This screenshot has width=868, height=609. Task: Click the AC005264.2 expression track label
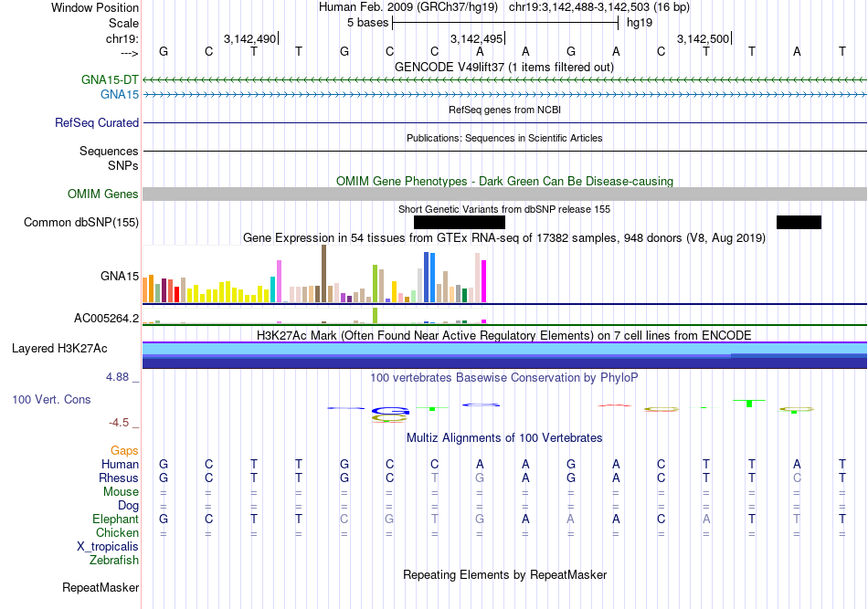107,318
